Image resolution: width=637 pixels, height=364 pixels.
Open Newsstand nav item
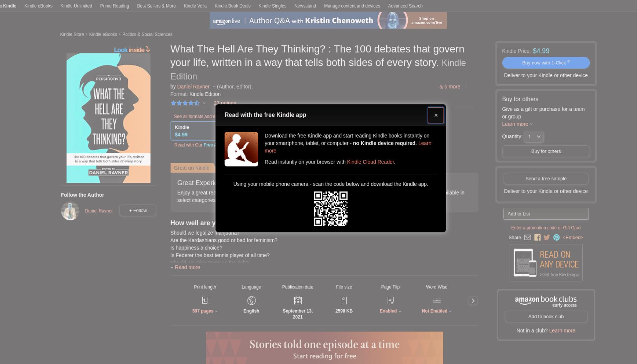coord(305,6)
